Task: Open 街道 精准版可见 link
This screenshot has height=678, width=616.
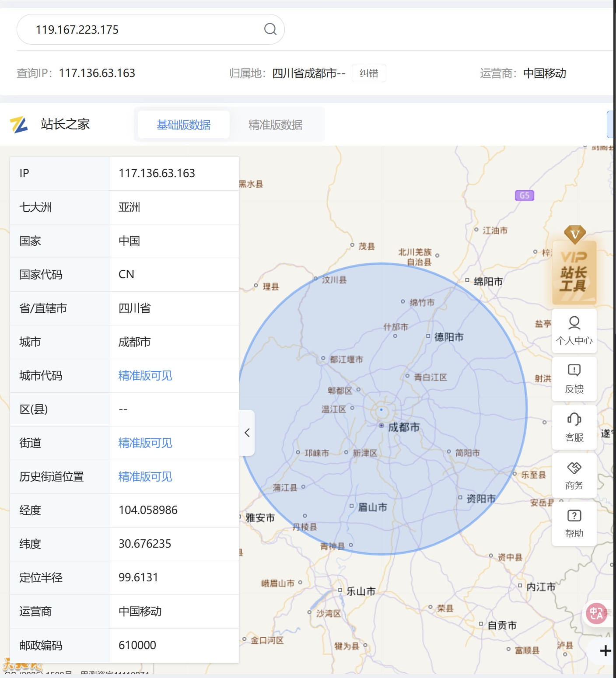Action: click(x=145, y=443)
